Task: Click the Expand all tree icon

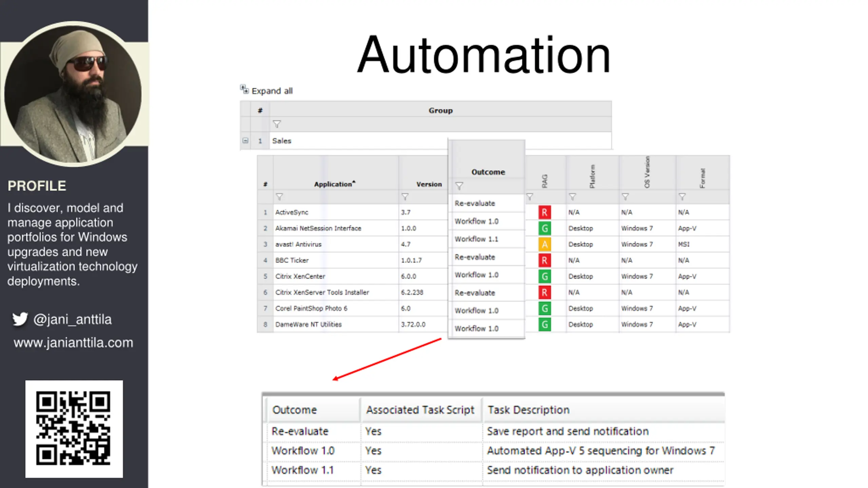Action: (244, 89)
